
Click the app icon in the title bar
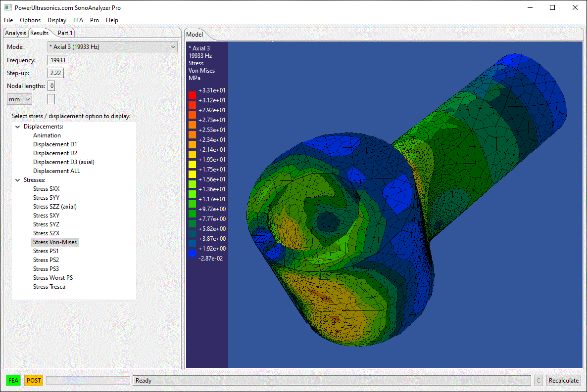click(8, 7)
